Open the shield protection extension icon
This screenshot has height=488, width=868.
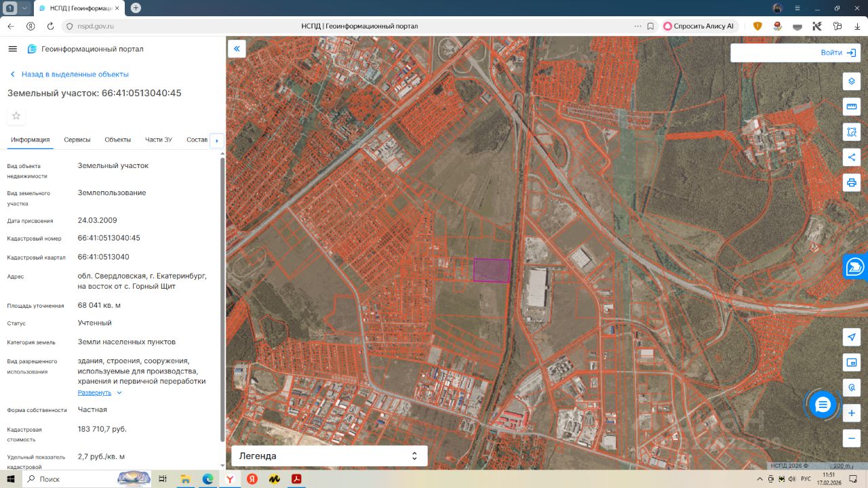point(757,26)
